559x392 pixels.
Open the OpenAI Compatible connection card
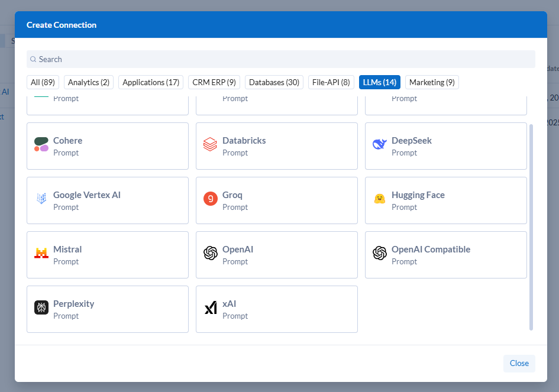(445, 255)
